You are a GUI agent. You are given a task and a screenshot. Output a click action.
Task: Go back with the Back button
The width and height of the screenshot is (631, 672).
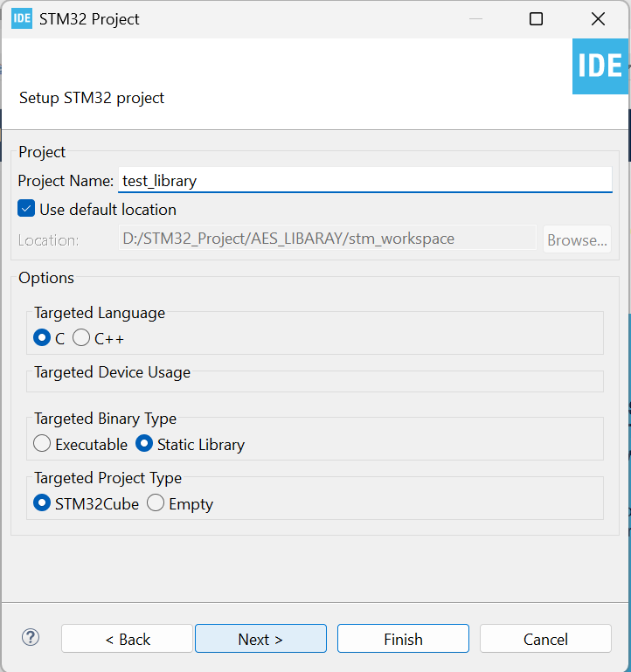(128, 639)
